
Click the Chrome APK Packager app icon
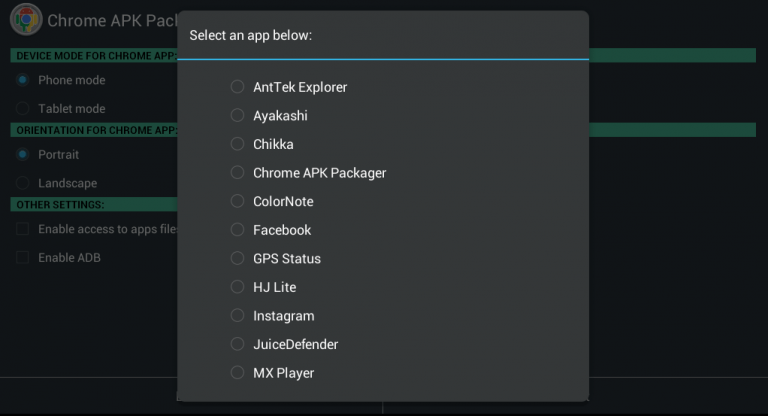pyautogui.click(x=25, y=19)
